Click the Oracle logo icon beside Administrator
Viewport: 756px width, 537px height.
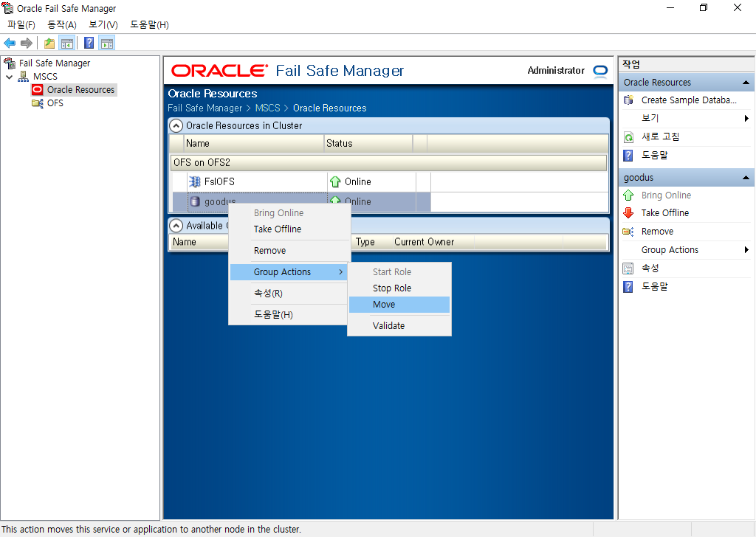600,71
